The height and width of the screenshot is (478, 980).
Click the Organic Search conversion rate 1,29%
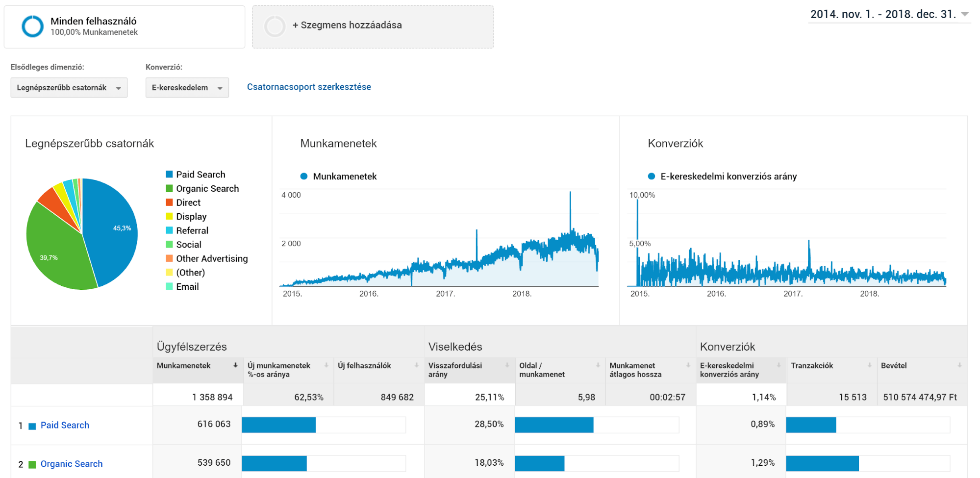762,463
